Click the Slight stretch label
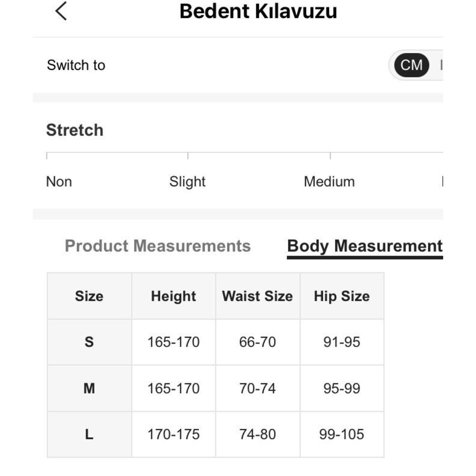The width and height of the screenshot is (476, 476). (x=187, y=181)
